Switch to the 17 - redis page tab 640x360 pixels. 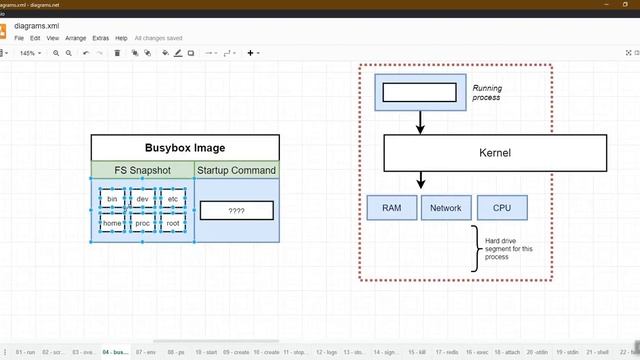(x=447, y=352)
